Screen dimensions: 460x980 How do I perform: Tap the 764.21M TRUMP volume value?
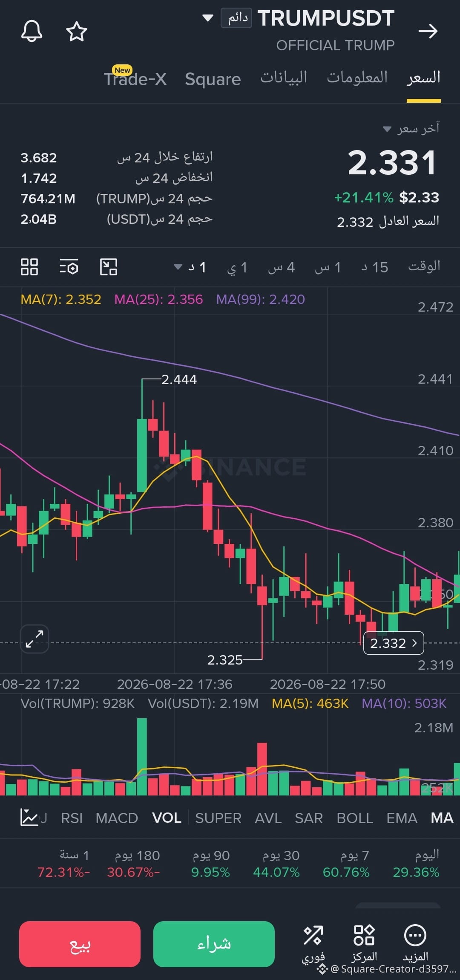[48, 199]
